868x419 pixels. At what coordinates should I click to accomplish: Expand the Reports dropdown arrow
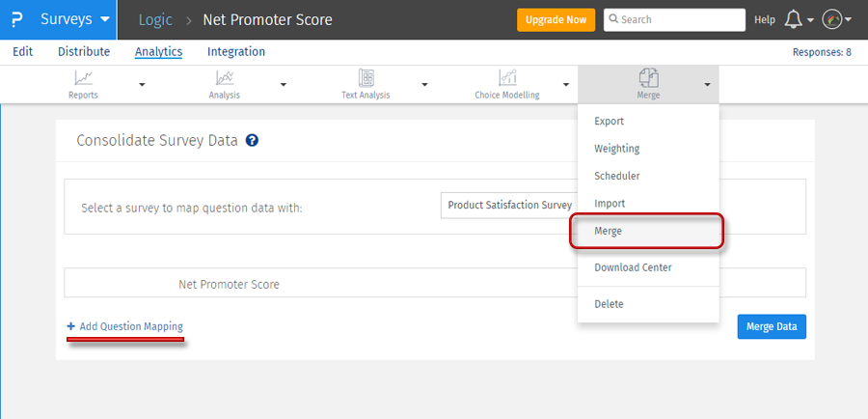point(142,85)
